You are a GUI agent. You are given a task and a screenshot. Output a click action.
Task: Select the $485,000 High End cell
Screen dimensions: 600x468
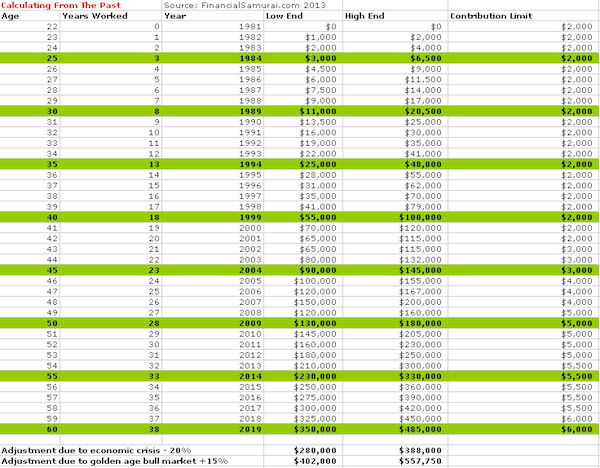395,429
